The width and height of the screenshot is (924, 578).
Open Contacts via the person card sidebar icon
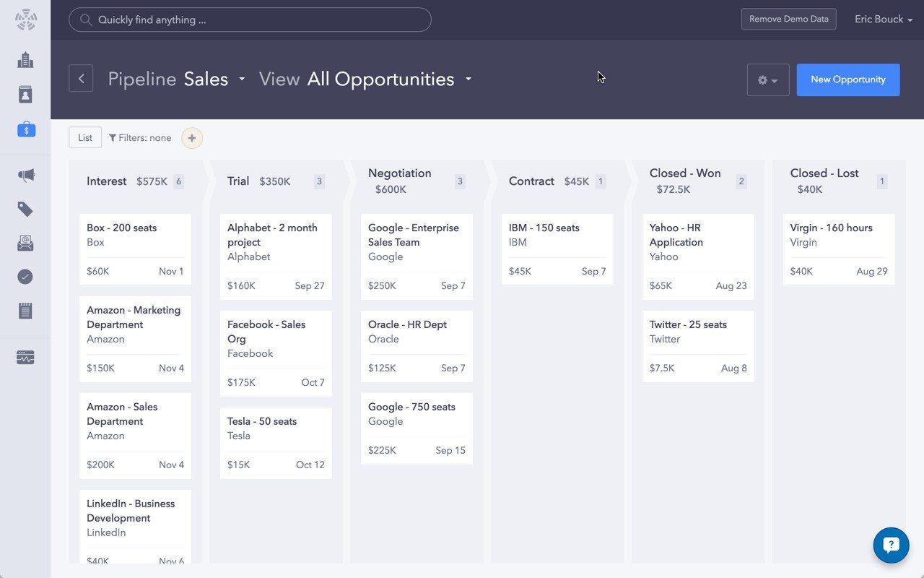25,95
